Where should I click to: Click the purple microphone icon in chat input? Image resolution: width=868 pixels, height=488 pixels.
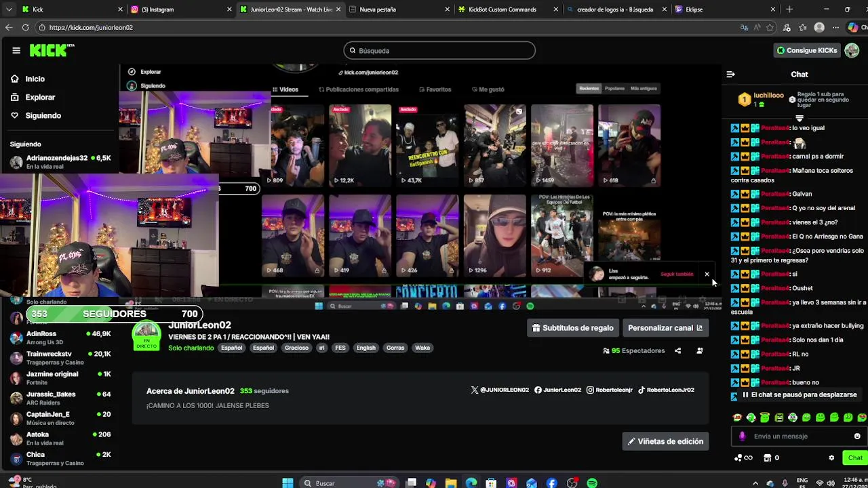pyautogui.click(x=743, y=436)
